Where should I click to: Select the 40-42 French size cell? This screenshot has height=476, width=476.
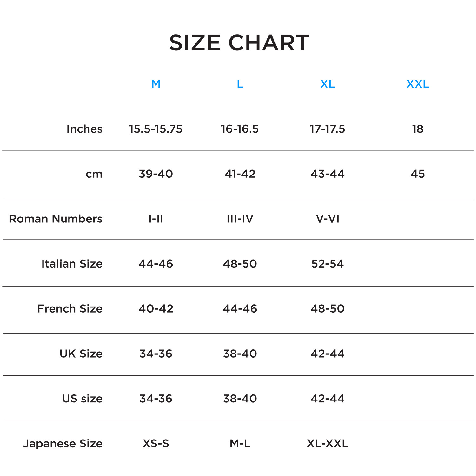click(x=156, y=308)
